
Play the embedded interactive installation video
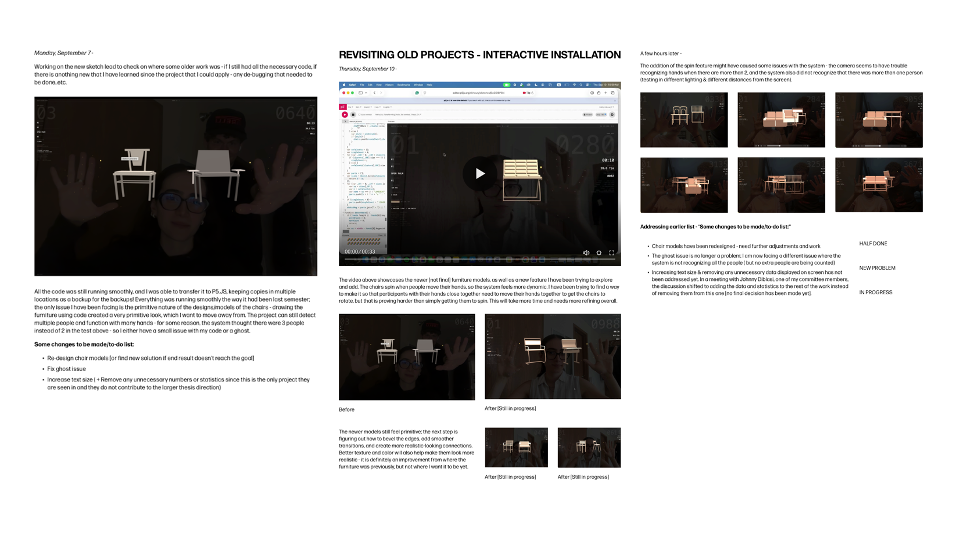tap(480, 173)
